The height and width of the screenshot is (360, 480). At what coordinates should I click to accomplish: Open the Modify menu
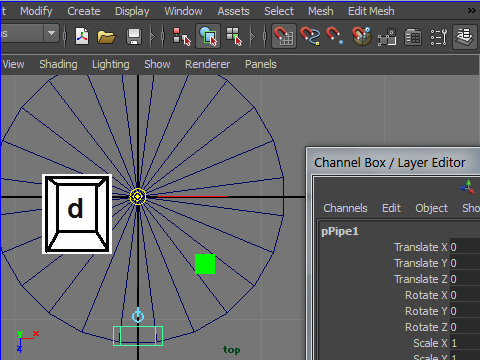[36, 11]
